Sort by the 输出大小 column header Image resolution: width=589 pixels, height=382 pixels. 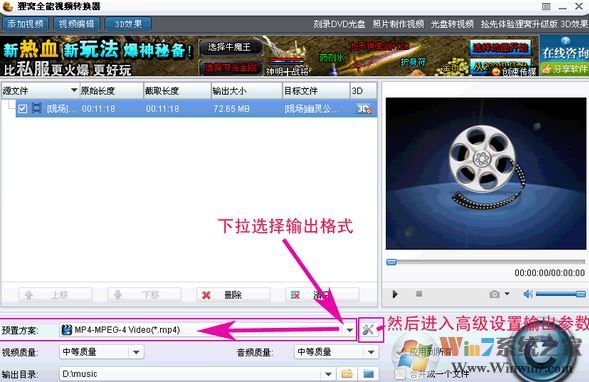tap(247, 91)
